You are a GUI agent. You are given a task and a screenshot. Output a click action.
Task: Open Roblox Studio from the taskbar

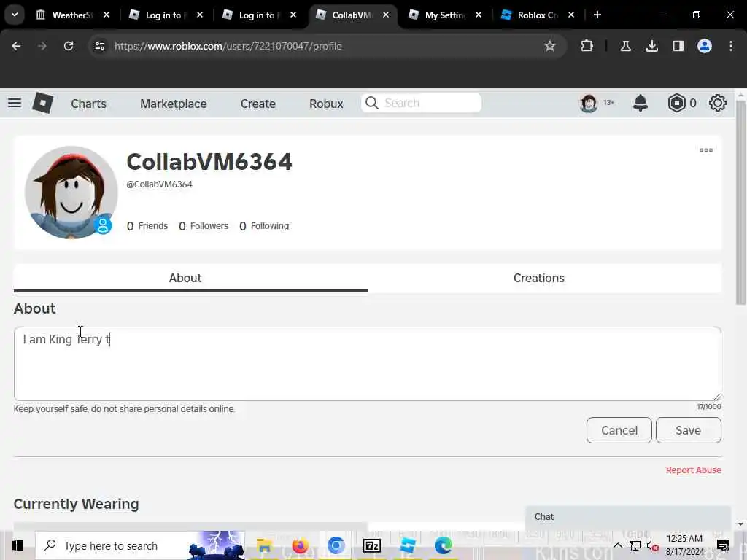tap(407, 545)
